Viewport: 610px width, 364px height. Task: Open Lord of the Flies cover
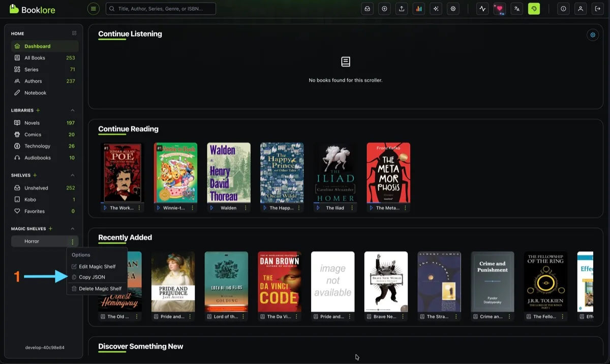226,282
